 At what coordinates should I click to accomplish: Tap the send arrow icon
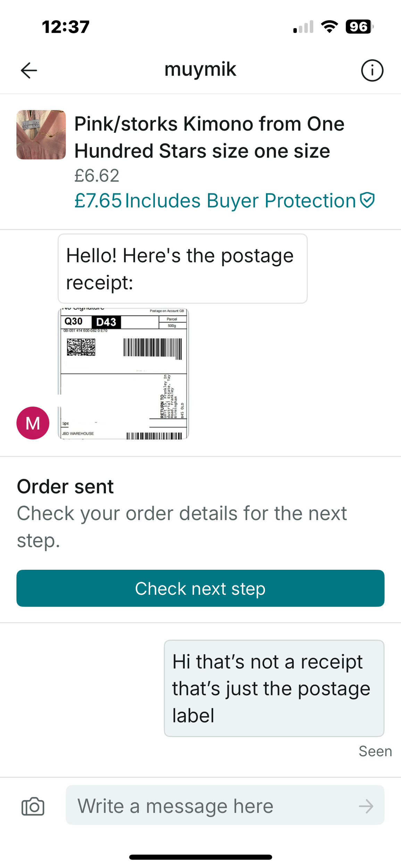coord(366,806)
